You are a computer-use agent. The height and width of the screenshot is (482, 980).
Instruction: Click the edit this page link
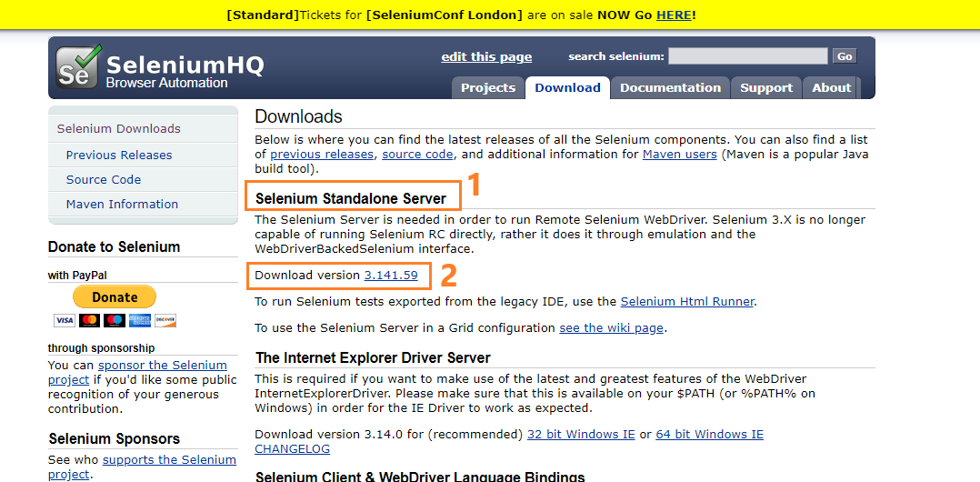click(x=486, y=56)
